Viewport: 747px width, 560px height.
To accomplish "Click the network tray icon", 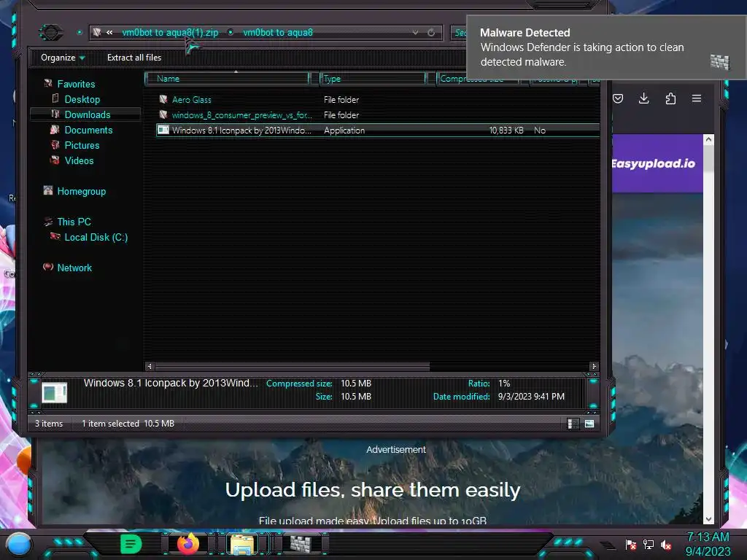I will (x=648, y=544).
